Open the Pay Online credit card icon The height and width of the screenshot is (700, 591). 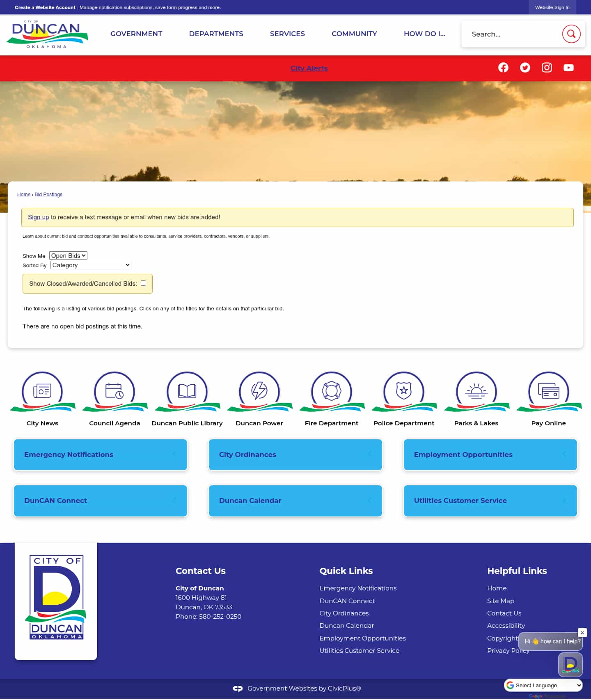[549, 391]
